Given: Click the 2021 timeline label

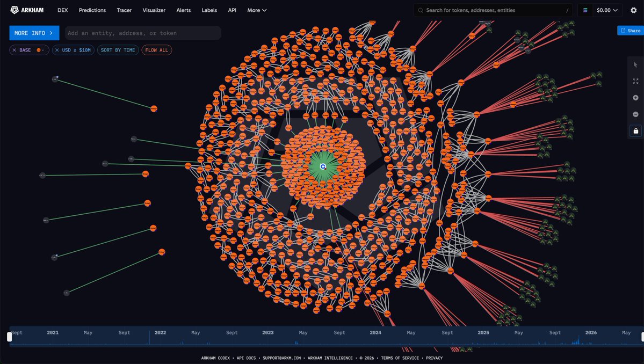Looking at the screenshot, I should pos(53,332).
